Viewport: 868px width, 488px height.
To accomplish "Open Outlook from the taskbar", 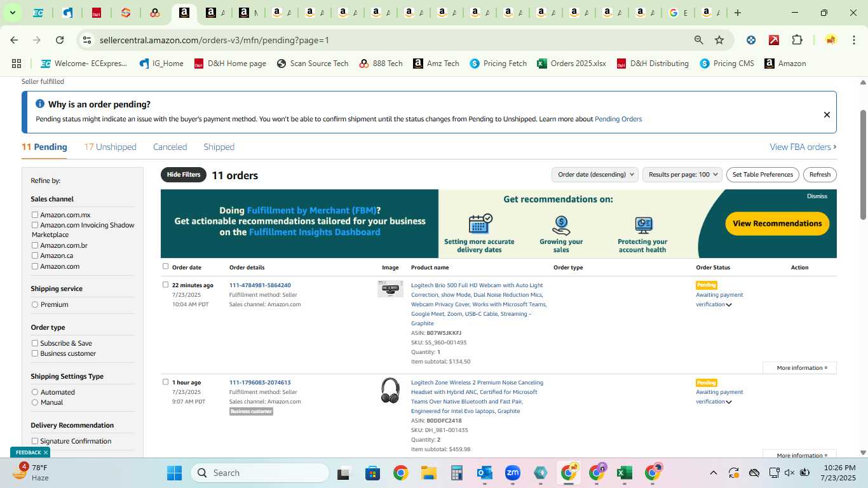I will coord(485,473).
